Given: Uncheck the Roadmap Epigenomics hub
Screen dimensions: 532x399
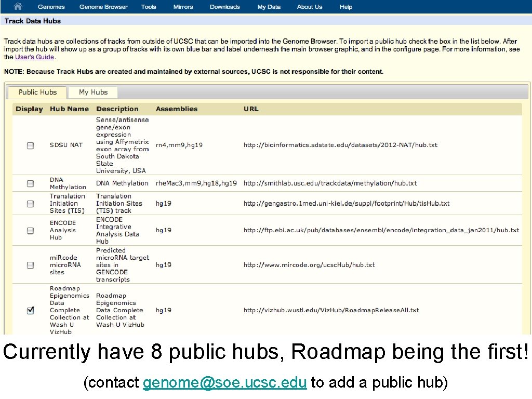Looking at the screenshot, I should (30, 310).
